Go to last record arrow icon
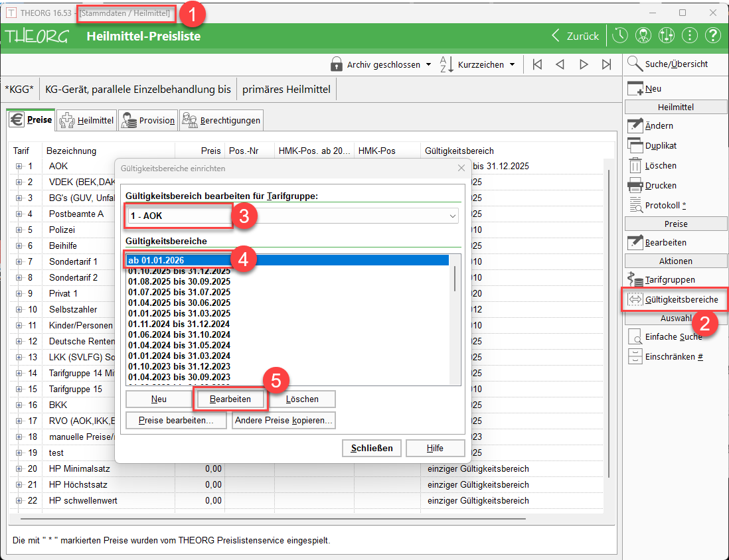Screen dimensions: 729x560 click(606, 64)
